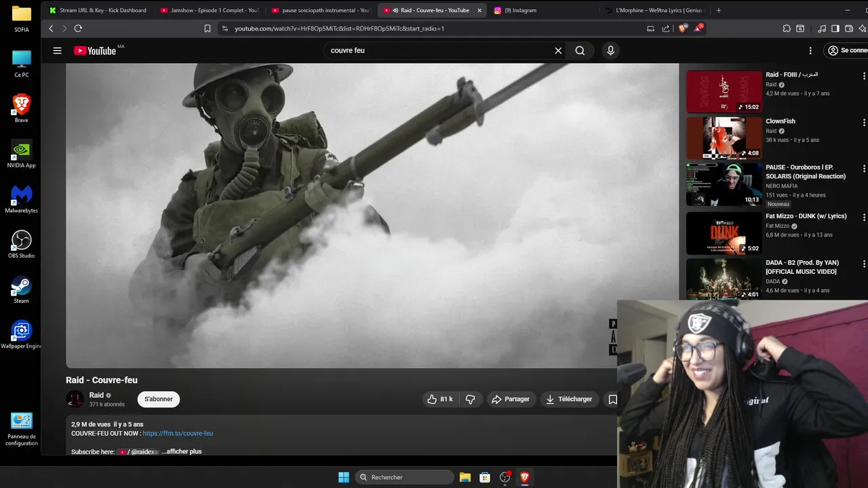Reload the page with the refresh icon
Screen dimensions: 868x488
(78, 28)
